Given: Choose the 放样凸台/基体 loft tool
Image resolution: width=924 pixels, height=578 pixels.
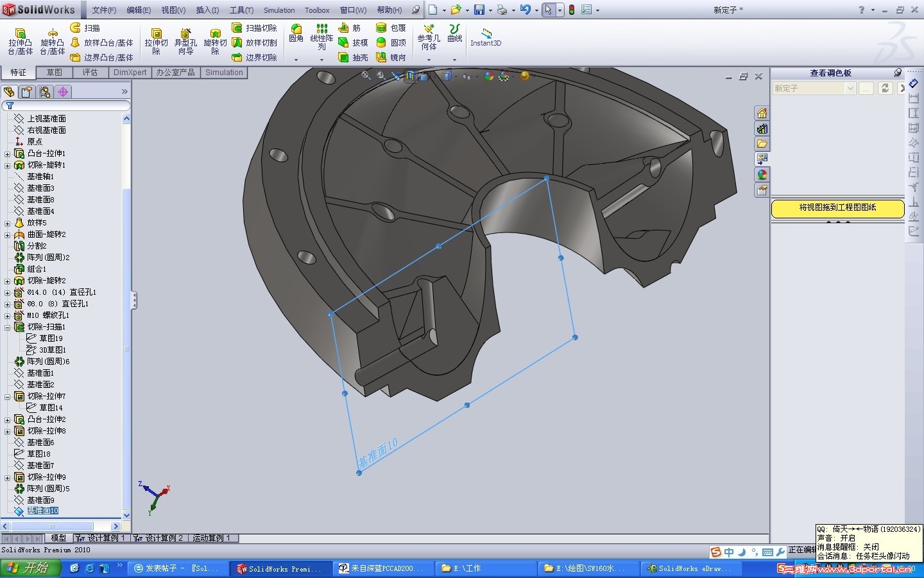Looking at the screenshot, I should 101,42.
